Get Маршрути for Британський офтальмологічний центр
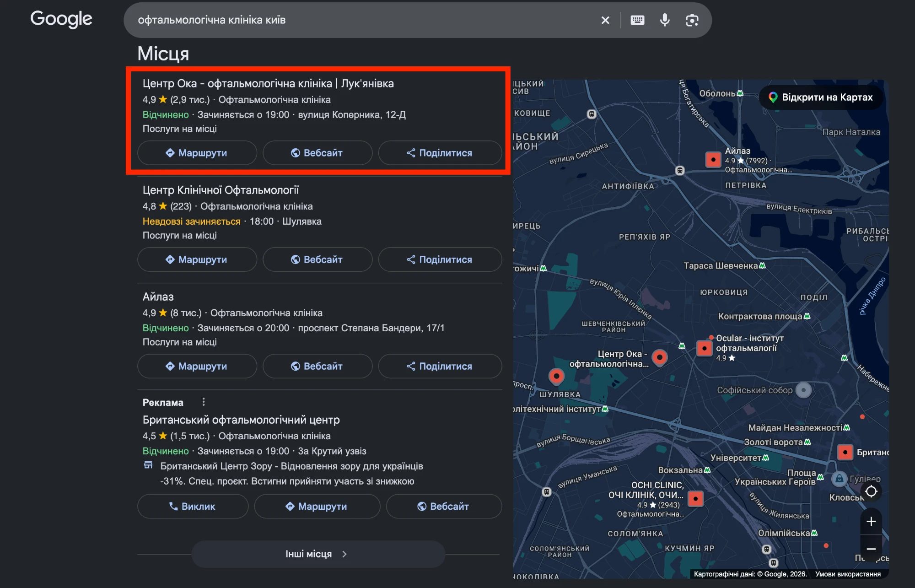 point(317,506)
